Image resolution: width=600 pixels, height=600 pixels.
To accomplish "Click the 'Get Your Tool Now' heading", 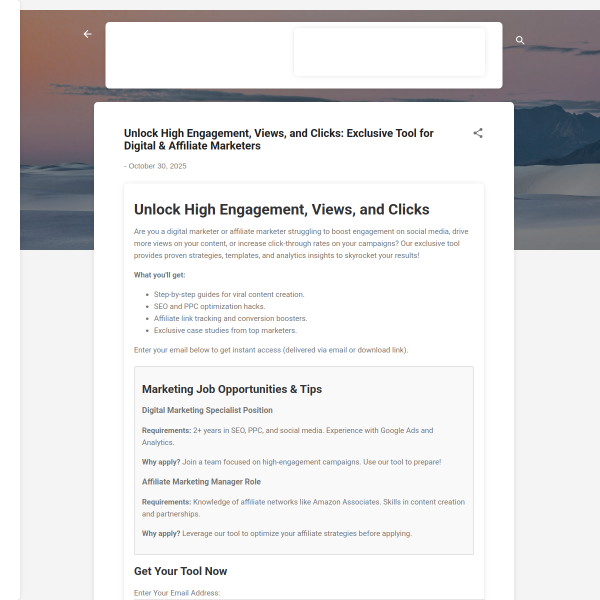I will pyautogui.click(x=180, y=571).
